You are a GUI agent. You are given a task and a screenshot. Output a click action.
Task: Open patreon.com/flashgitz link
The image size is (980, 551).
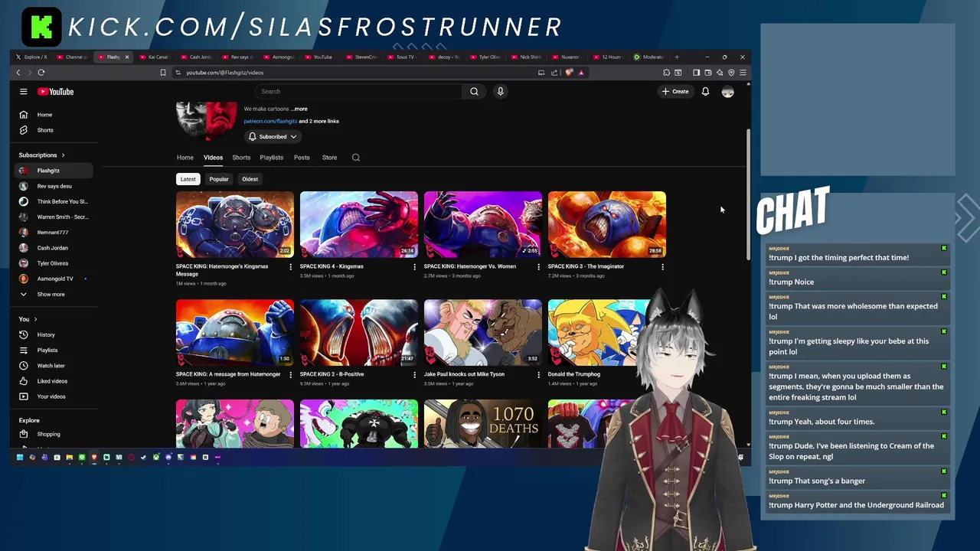click(x=270, y=121)
